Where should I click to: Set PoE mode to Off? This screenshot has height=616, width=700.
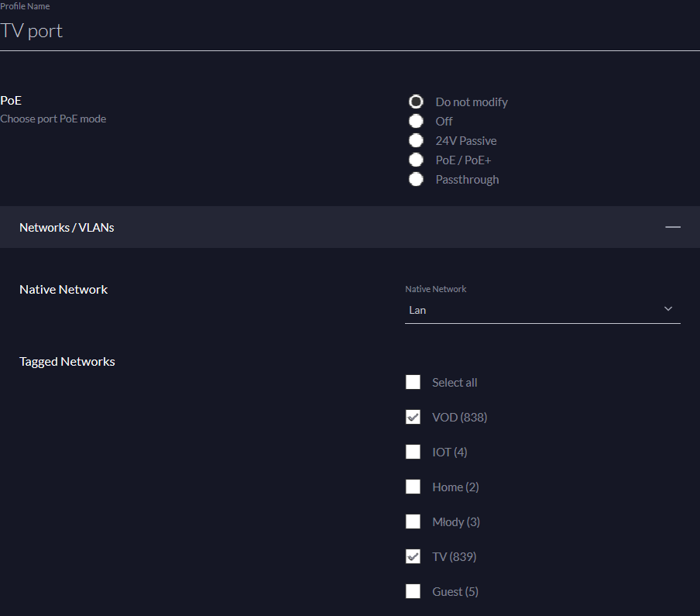(416, 121)
